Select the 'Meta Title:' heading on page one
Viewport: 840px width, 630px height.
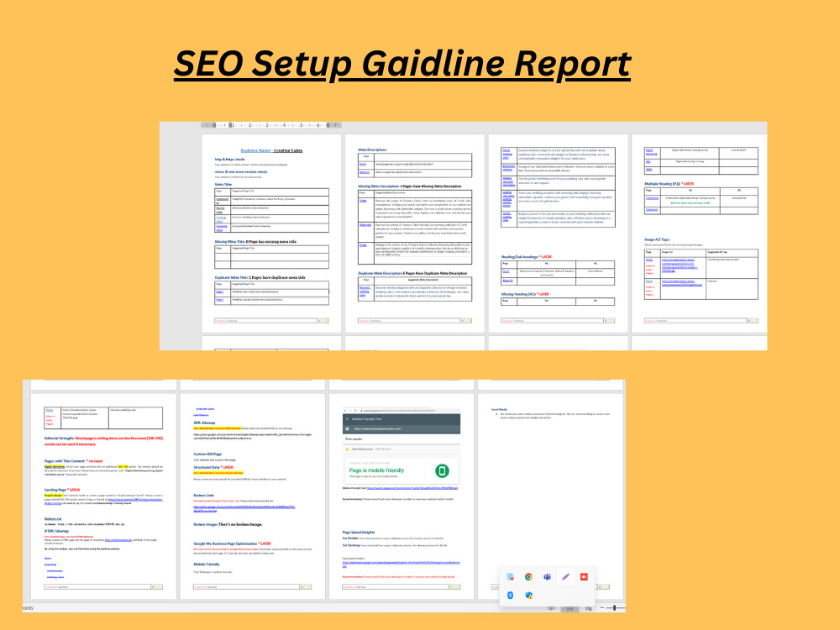[223, 184]
